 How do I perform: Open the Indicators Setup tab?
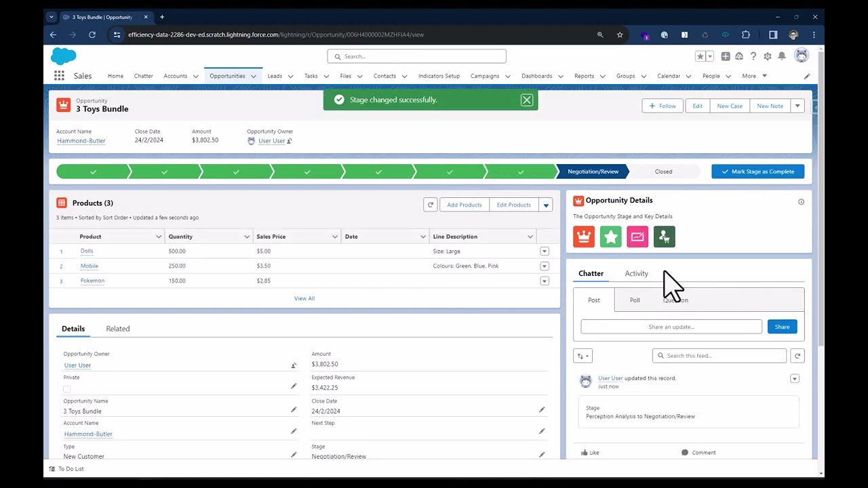439,76
